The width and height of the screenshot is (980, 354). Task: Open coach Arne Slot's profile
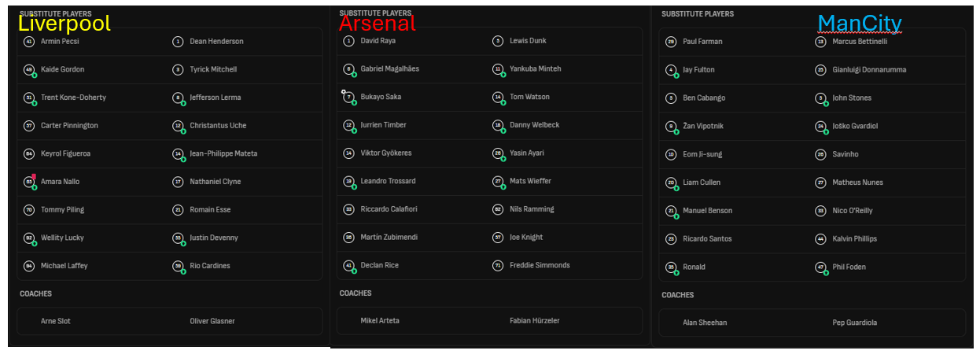pyautogui.click(x=55, y=321)
